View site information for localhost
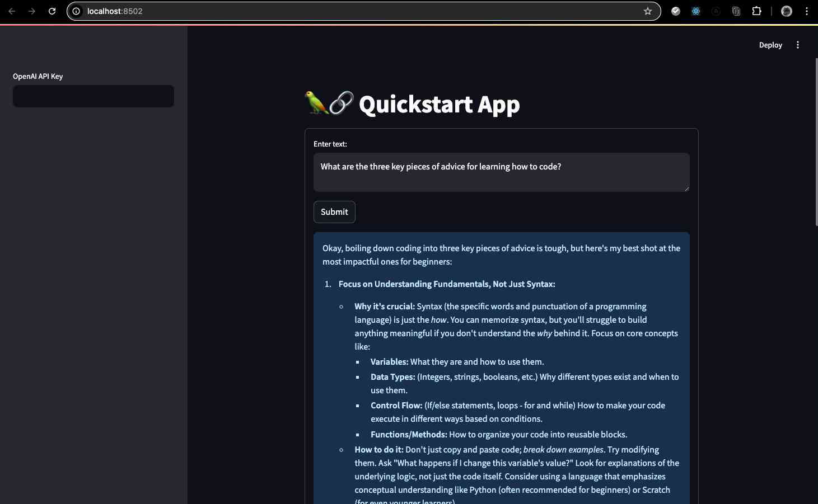Screen dimensions: 818x504 click(x=77, y=11)
